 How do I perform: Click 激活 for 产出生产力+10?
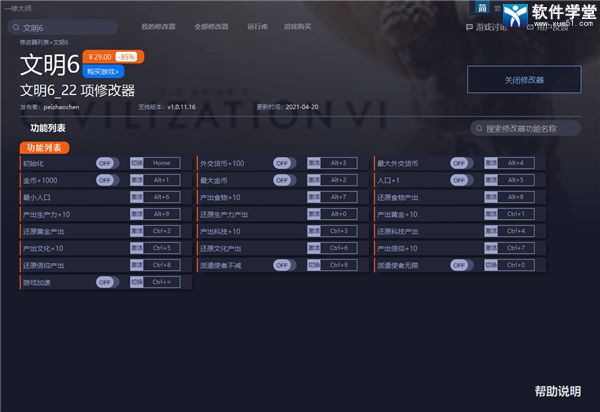tap(137, 214)
